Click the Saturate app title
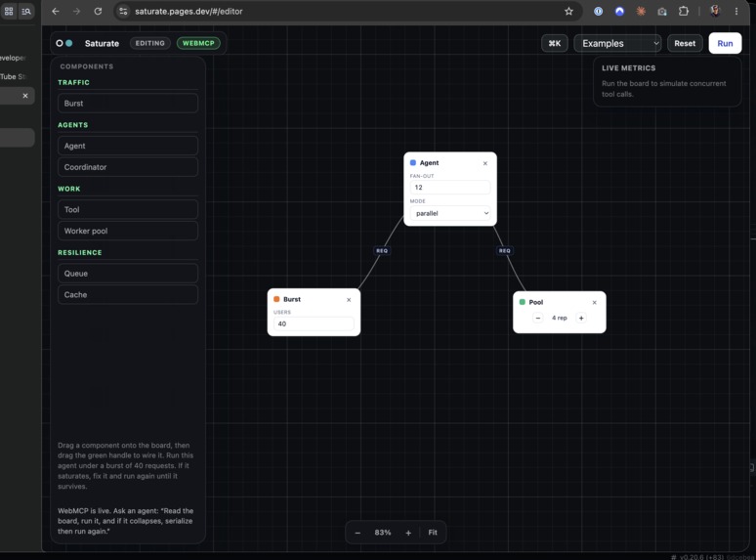The image size is (756, 560). pos(102,43)
